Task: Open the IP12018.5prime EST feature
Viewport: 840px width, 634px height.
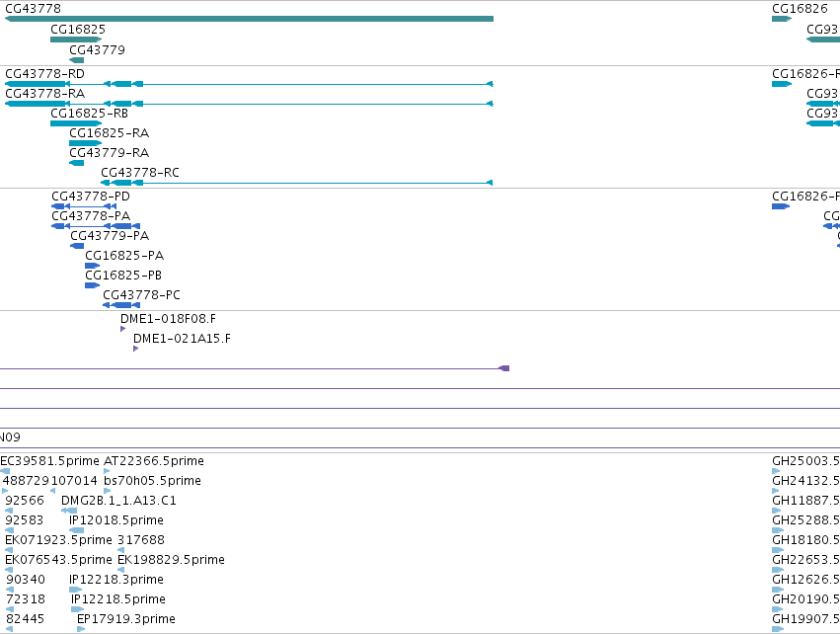Action: click(77, 530)
